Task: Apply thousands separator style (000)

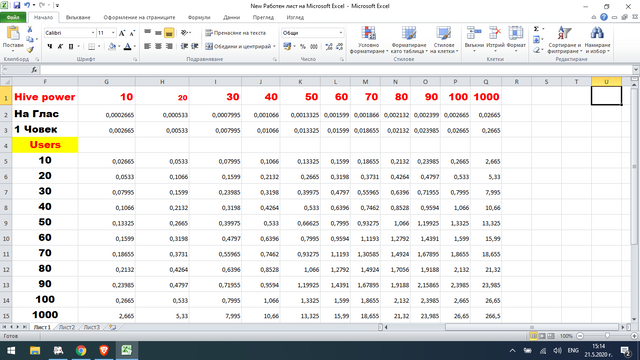Action: point(314,47)
